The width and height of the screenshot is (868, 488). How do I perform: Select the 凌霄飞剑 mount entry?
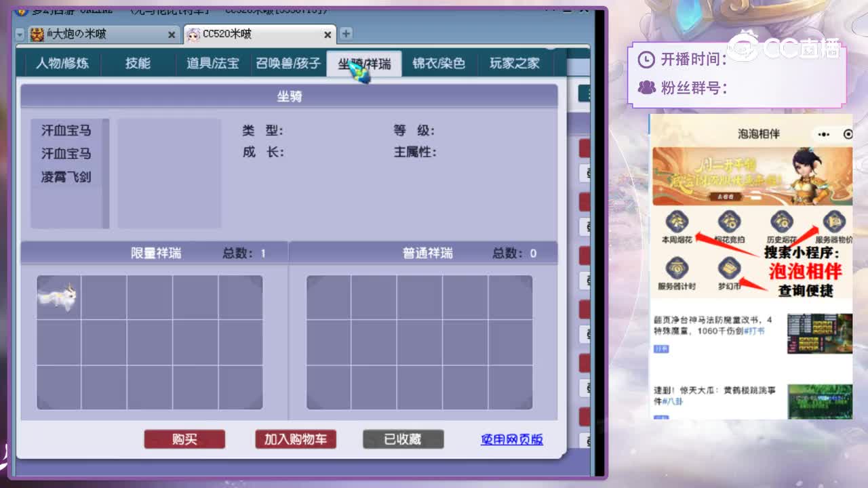[66, 177]
